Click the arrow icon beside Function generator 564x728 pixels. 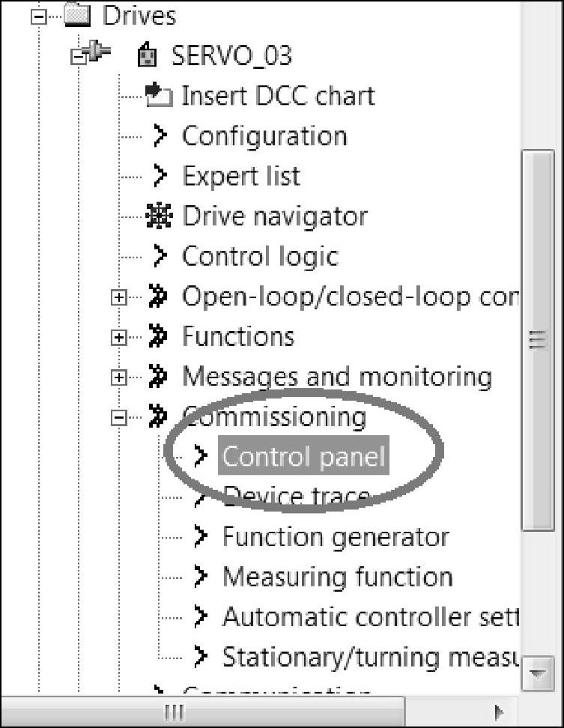coord(199,536)
